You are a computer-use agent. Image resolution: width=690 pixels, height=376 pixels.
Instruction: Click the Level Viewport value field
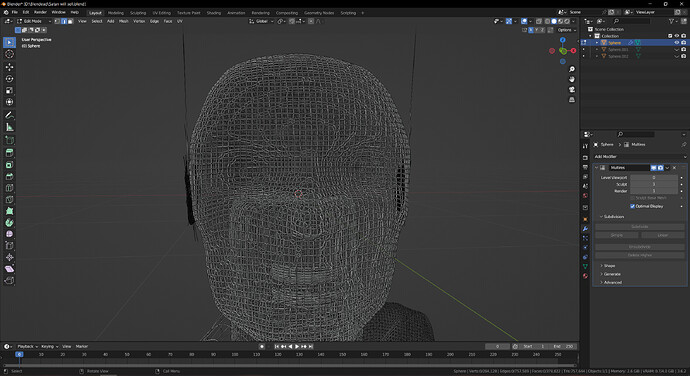tap(654, 177)
